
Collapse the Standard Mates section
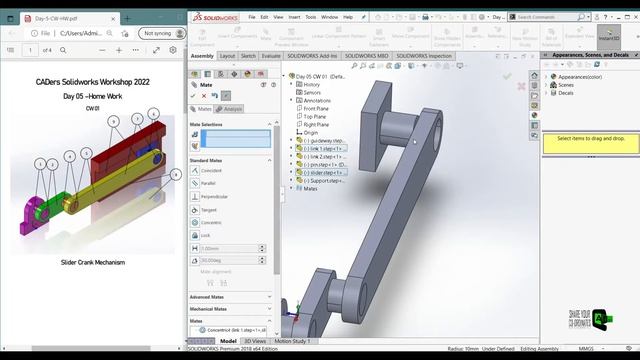click(x=269, y=160)
